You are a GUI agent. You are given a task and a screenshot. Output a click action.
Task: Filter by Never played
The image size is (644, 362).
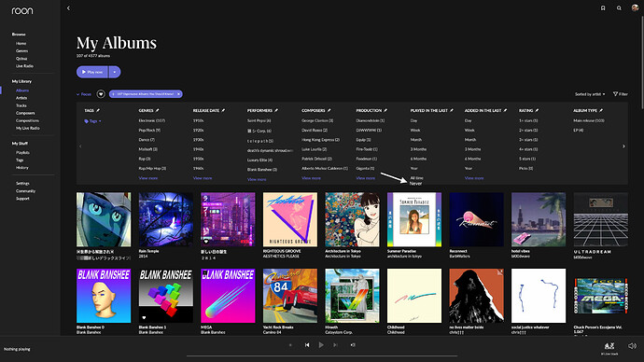415,184
